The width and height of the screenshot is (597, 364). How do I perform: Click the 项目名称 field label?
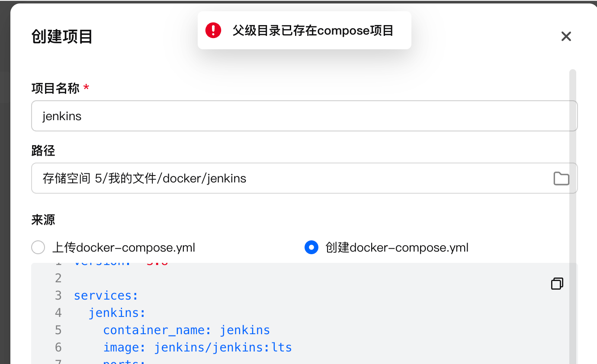[55, 89]
